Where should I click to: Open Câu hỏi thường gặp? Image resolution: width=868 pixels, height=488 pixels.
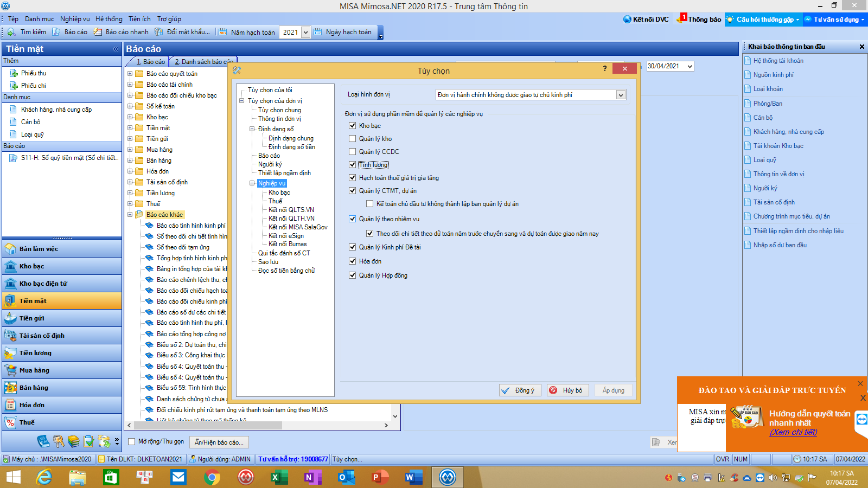[764, 20]
